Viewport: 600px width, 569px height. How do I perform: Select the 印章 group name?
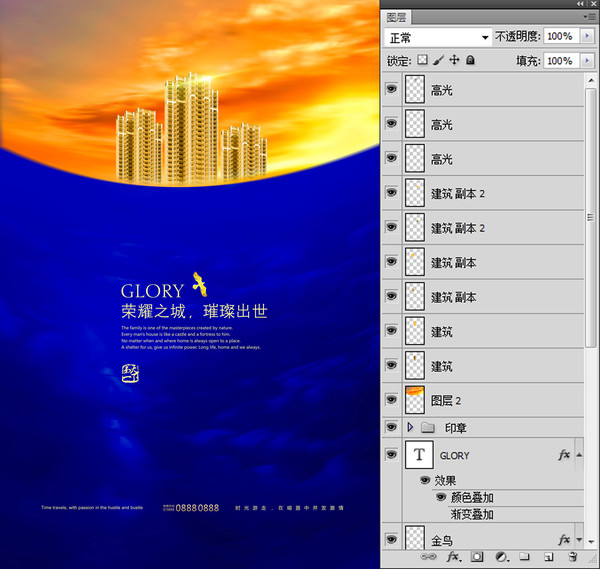pos(455,427)
